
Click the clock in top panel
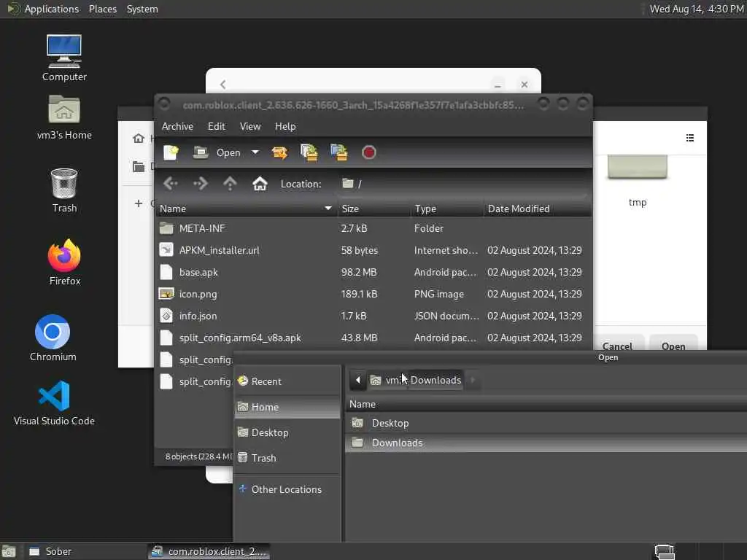(696, 9)
